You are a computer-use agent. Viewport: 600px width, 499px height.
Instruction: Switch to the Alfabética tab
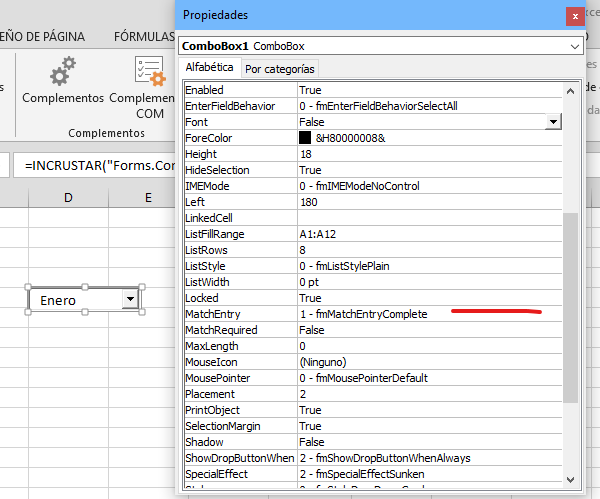click(x=209, y=68)
